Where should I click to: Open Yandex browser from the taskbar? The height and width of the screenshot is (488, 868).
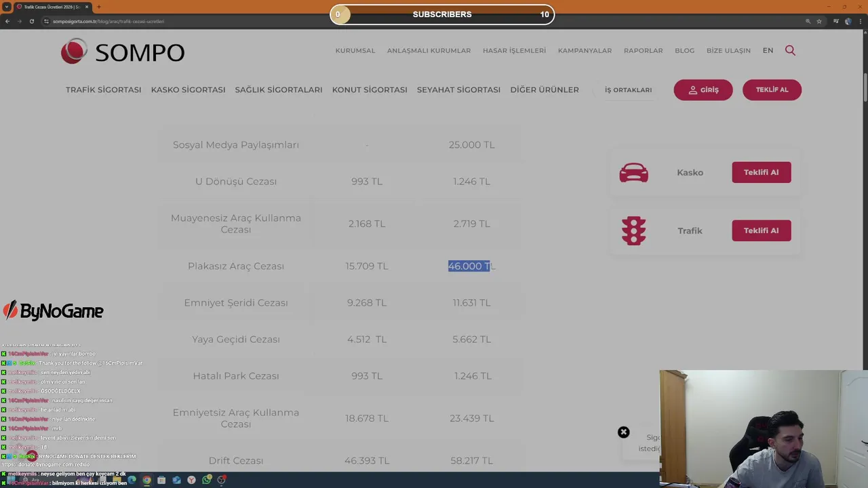[191, 480]
